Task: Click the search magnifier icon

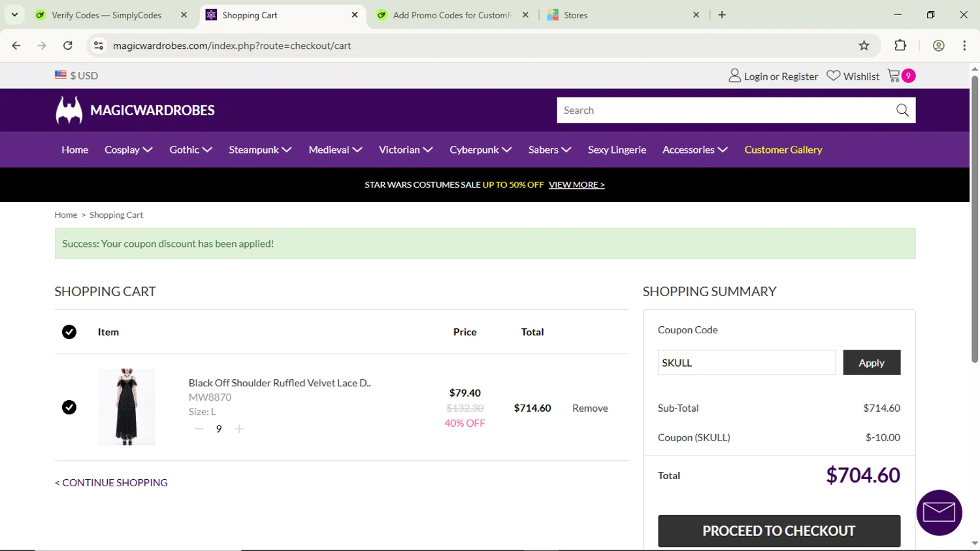Action: [902, 110]
